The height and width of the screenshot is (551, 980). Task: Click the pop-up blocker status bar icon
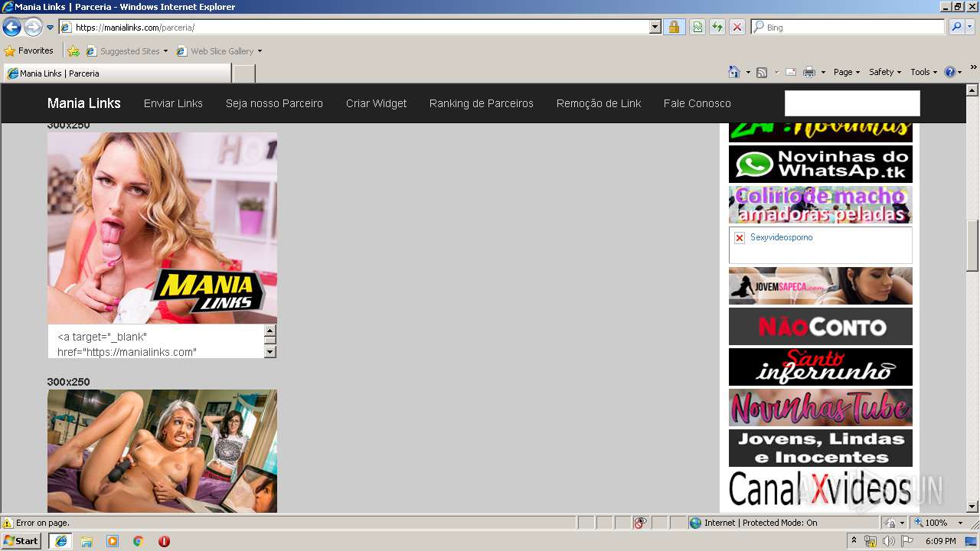coord(640,523)
